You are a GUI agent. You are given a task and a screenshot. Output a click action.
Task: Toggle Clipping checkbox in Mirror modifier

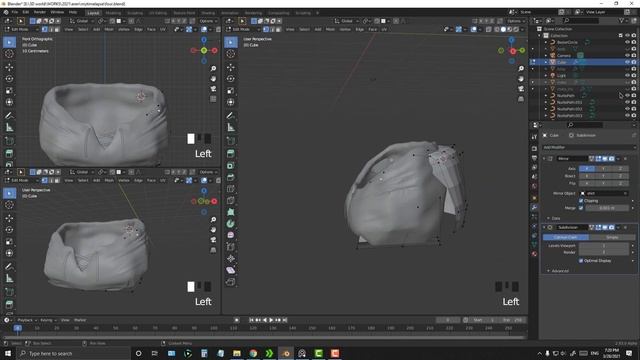click(x=581, y=201)
